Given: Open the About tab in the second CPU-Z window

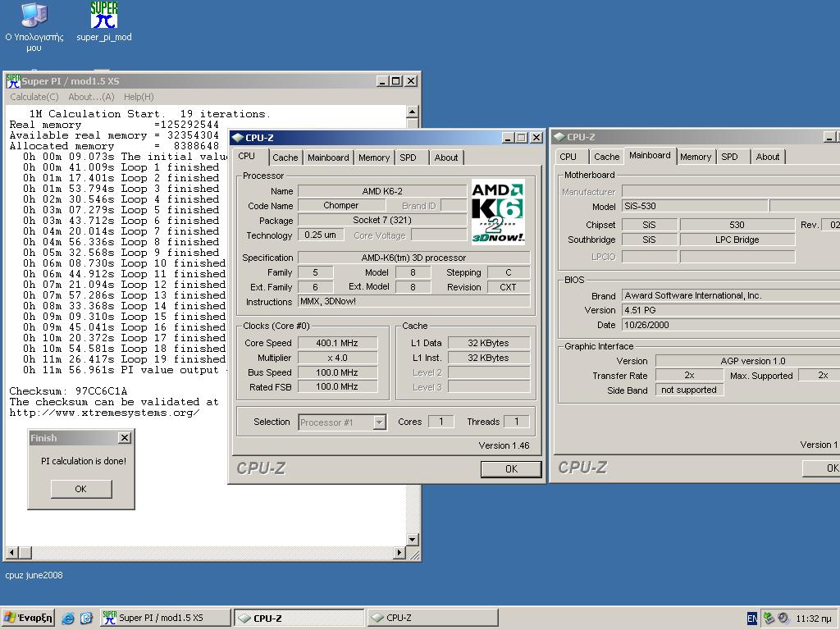Looking at the screenshot, I should [x=768, y=157].
